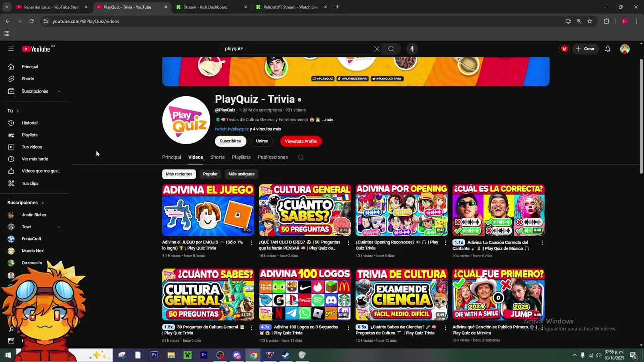This screenshot has height=362, width=644.
Task: Open options menu for Adivina el JUEGO video
Action: 252,243
